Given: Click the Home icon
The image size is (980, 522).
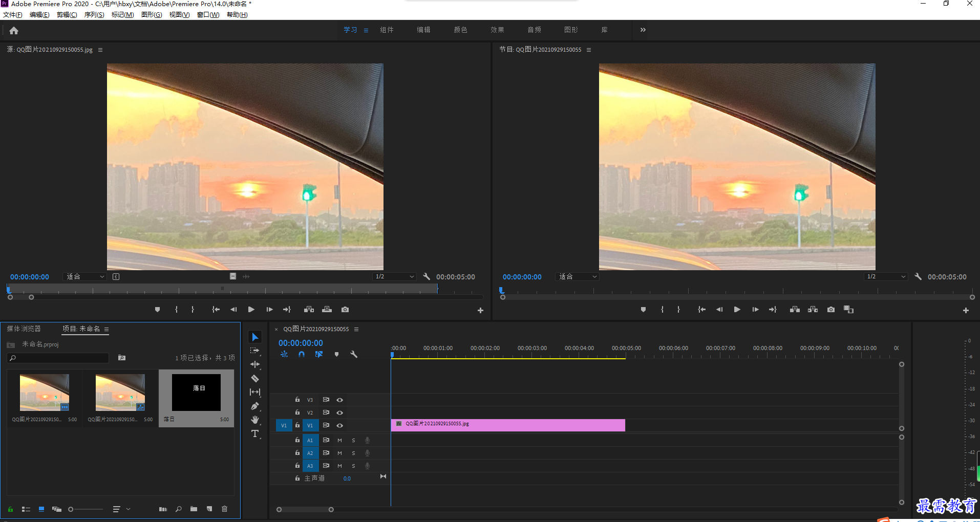Looking at the screenshot, I should (14, 31).
